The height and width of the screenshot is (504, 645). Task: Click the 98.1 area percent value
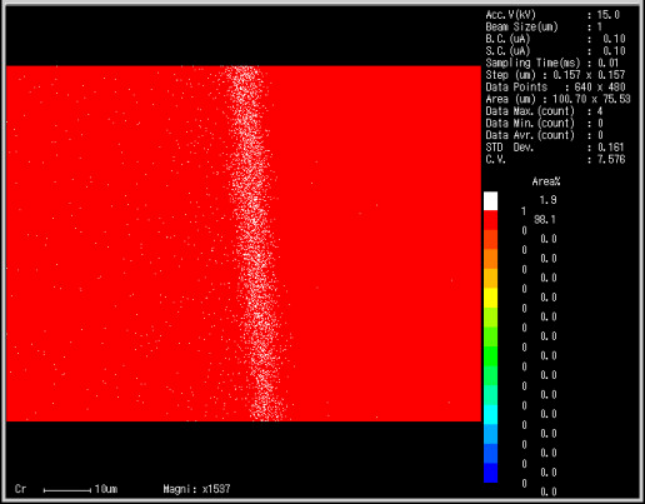545,220
